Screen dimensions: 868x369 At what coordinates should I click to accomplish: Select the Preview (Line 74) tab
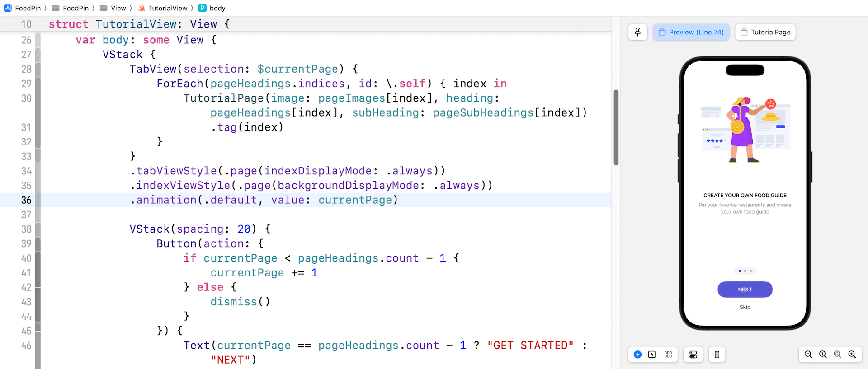[691, 32]
